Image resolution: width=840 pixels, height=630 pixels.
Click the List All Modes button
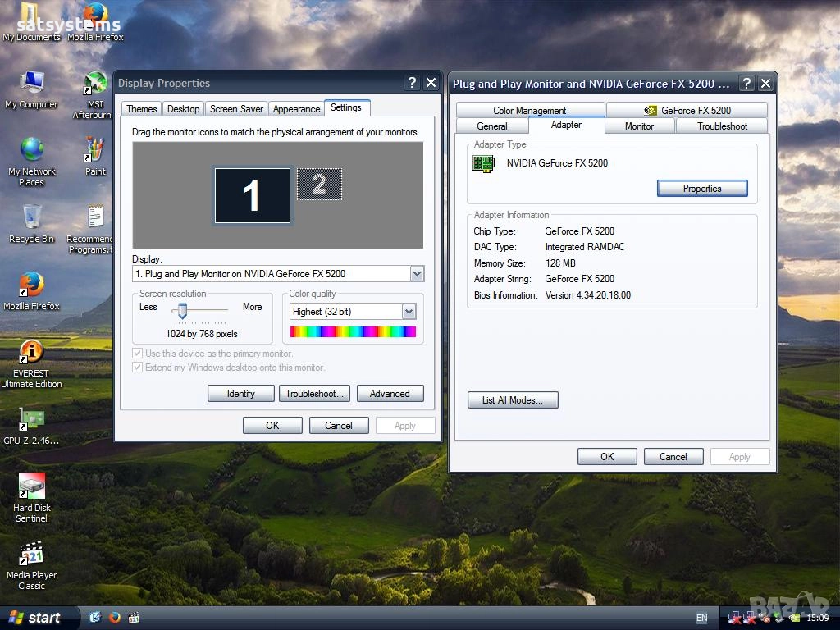[513, 400]
